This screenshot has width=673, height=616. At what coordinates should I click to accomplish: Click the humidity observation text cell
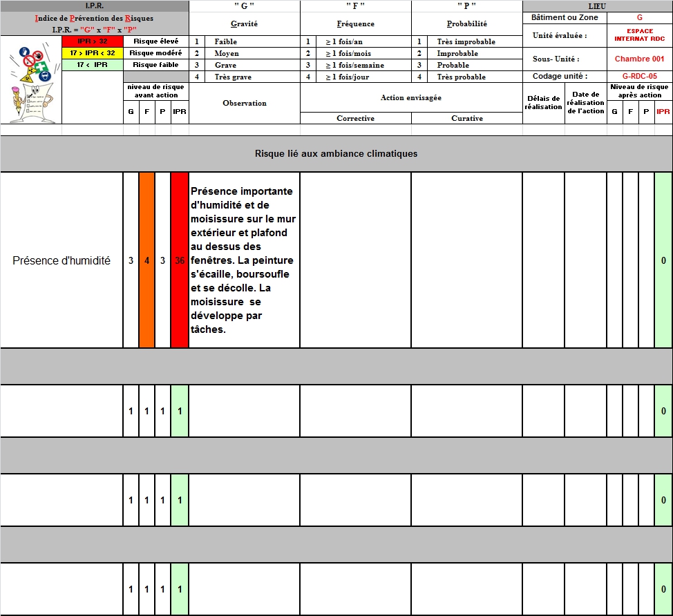click(x=244, y=260)
